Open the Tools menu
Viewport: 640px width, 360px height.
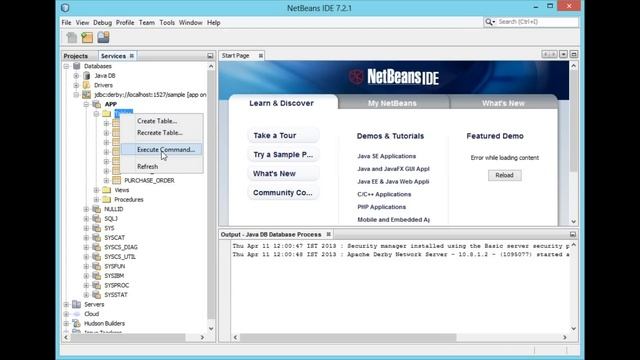[x=167, y=23]
